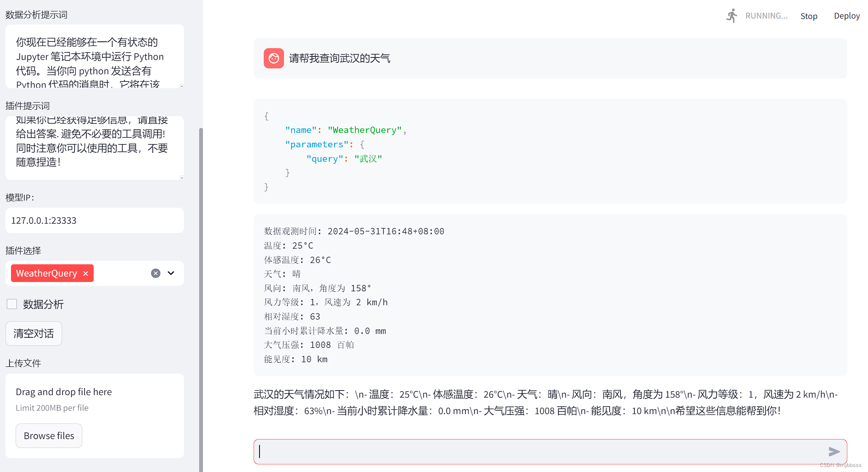Image resolution: width=868 pixels, height=472 pixels.
Task: Grab the resize handle of 数据分析提示词 textarea
Action: [181, 86]
